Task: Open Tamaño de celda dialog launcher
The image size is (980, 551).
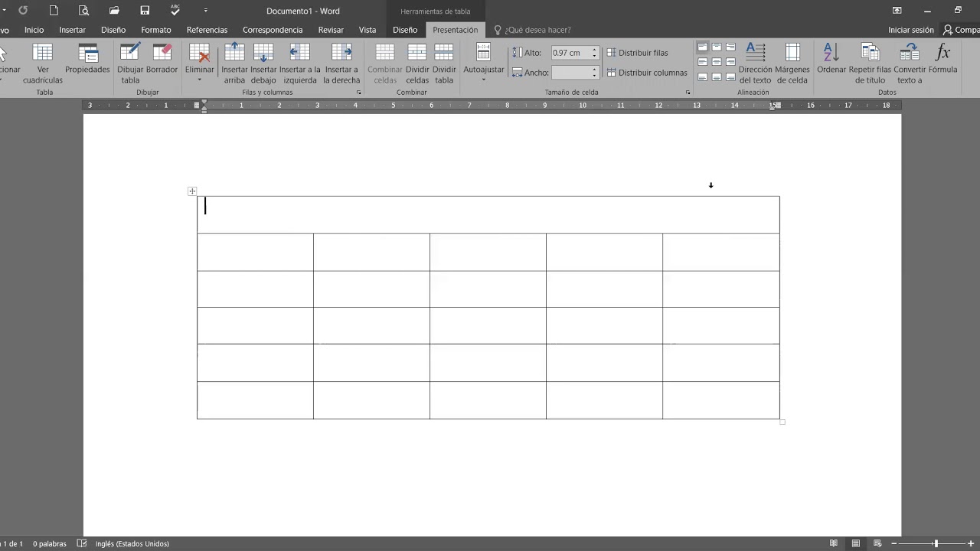Action: coord(688,93)
